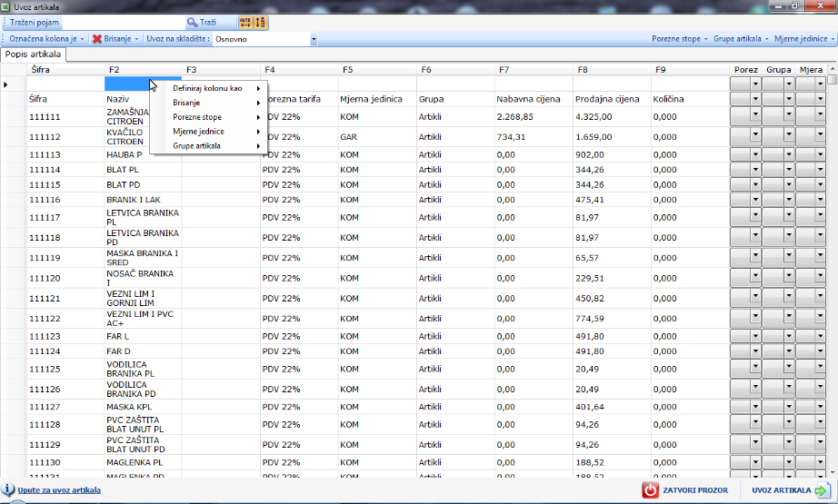Click code cell 111120
The width and height of the screenshot is (838, 504).
(65, 278)
